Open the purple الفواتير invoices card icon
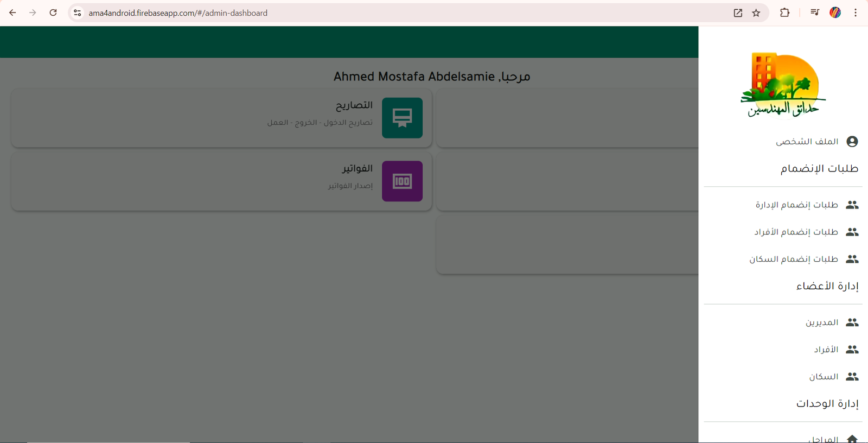This screenshot has height=443, width=868. [x=402, y=181]
